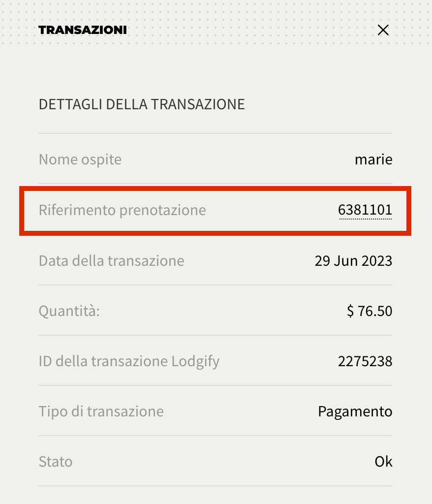Click the ID della transazione Lodgify label
The width and height of the screenshot is (432, 504).
[x=129, y=362]
